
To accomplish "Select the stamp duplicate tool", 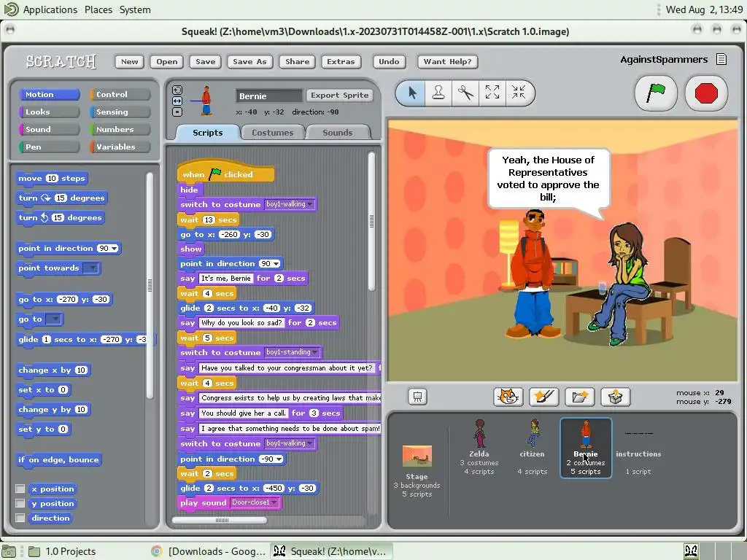I will click(438, 93).
